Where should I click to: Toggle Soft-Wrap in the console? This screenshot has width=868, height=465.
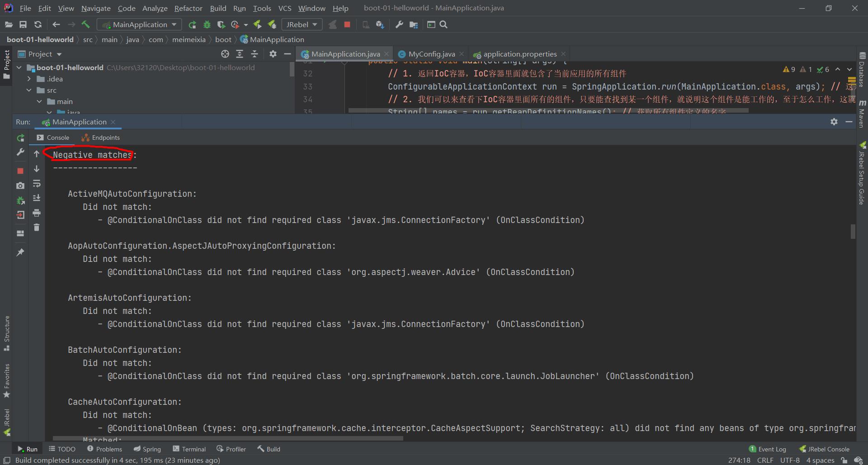pyautogui.click(x=37, y=184)
